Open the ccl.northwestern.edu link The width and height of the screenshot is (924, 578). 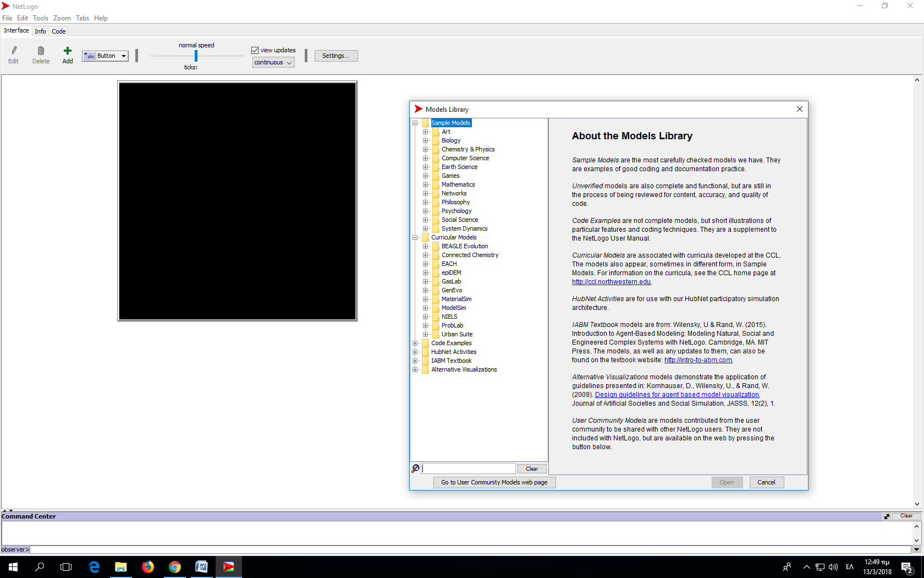point(611,282)
